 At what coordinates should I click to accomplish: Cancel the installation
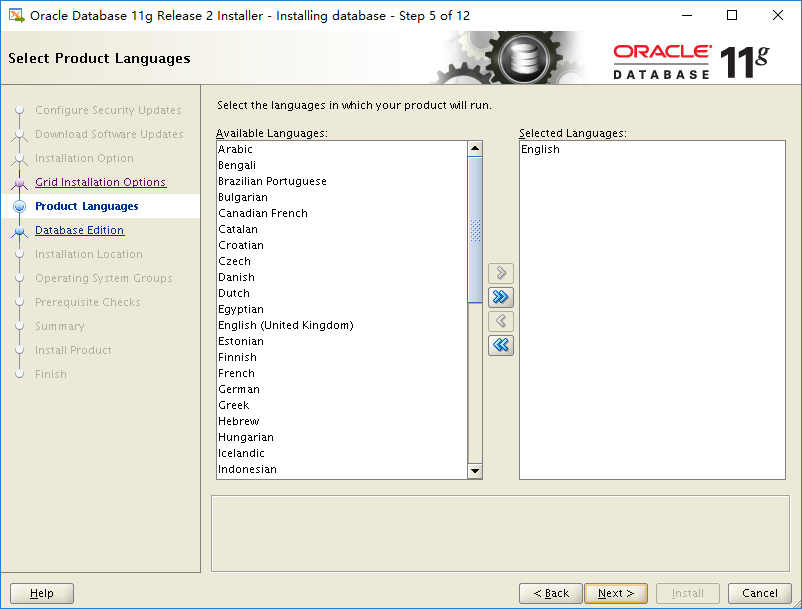760,593
